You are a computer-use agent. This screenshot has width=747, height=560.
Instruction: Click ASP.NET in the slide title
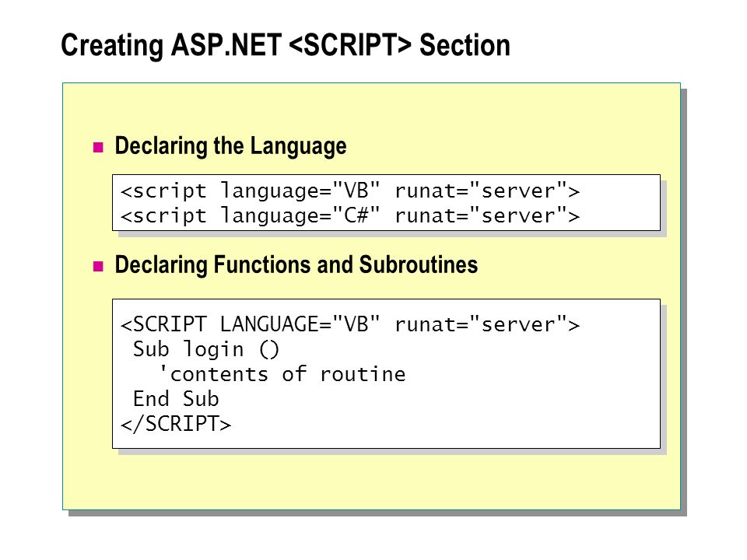click(x=226, y=45)
